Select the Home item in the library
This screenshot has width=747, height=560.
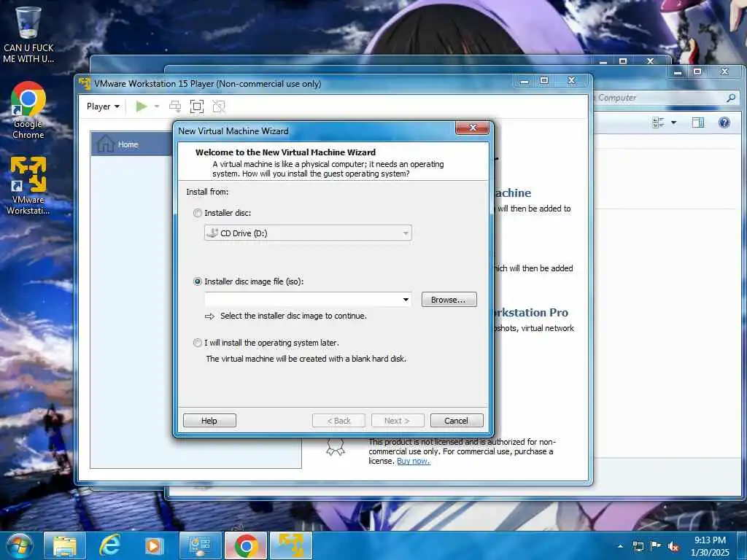(132, 144)
